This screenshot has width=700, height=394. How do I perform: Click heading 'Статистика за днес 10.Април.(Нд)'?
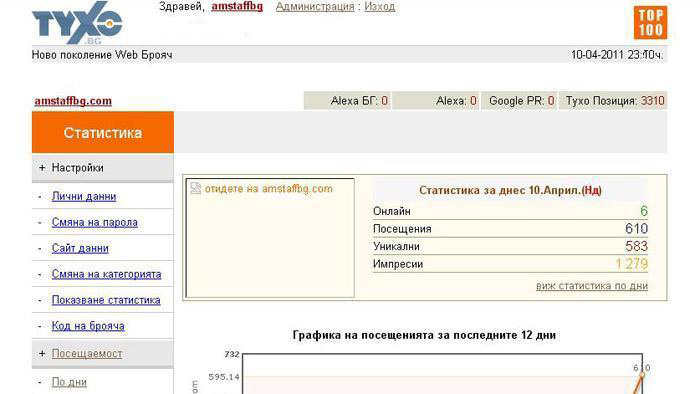coord(510,191)
